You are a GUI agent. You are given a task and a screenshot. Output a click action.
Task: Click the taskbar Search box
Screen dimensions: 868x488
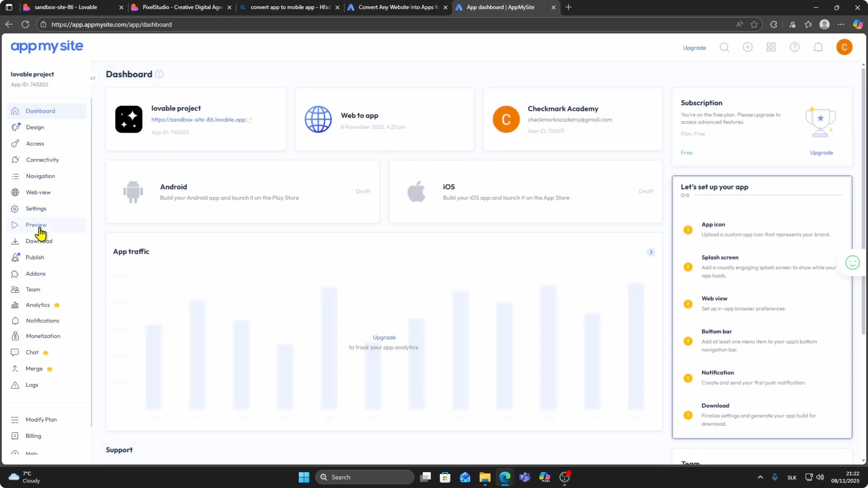365,477
